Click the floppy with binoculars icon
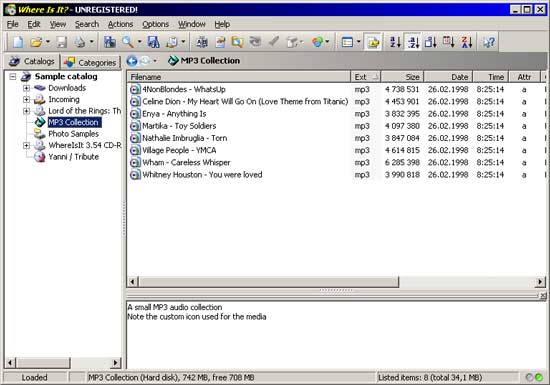Viewport: 550px width, 385px height. [x=154, y=42]
